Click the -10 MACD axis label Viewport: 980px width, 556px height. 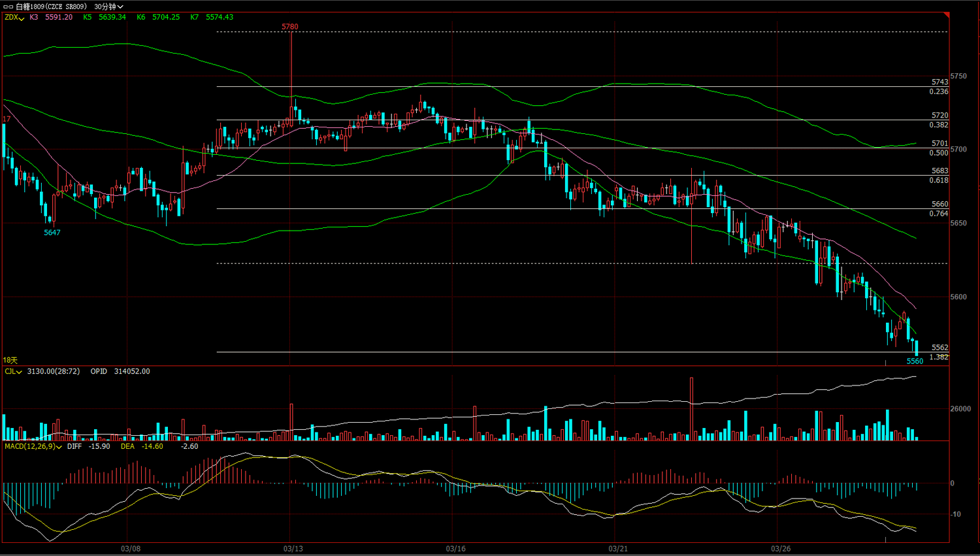tap(955, 514)
